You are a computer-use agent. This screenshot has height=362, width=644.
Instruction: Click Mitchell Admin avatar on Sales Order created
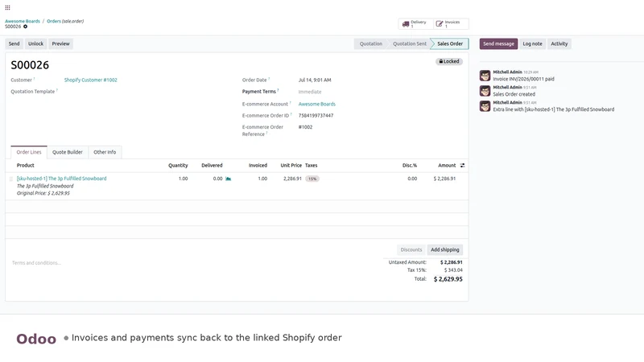tap(485, 91)
